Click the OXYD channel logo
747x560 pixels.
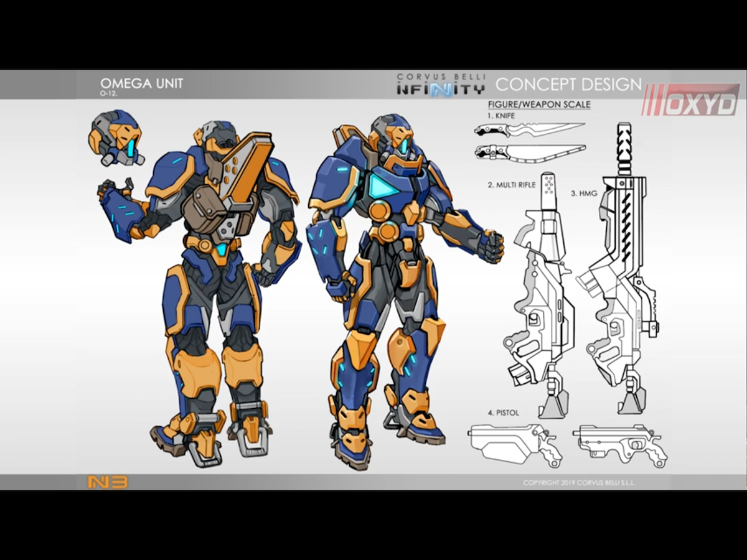[691, 101]
